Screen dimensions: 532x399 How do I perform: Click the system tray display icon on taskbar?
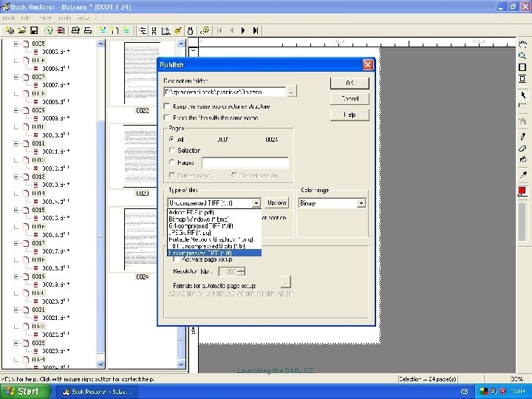(483, 391)
